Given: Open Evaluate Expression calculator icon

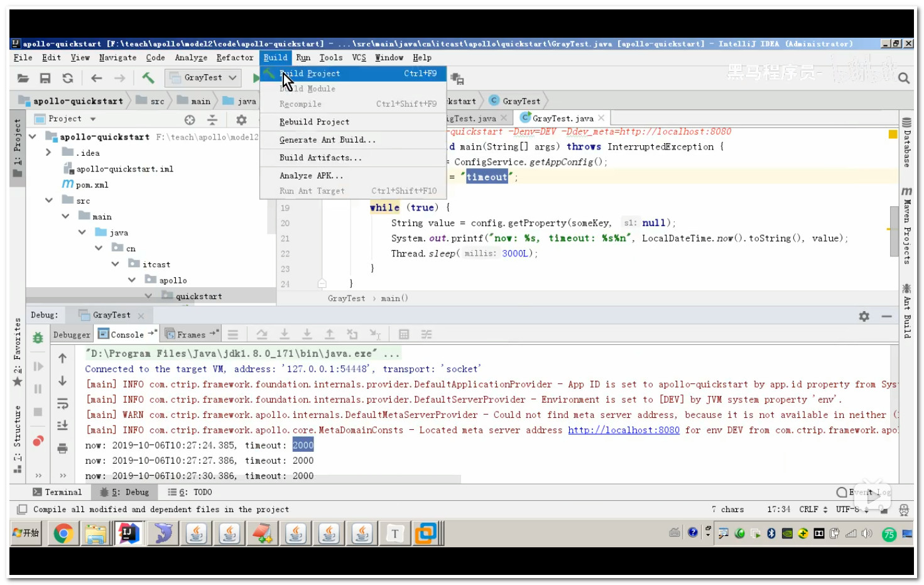Looking at the screenshot, I should 404,334.
